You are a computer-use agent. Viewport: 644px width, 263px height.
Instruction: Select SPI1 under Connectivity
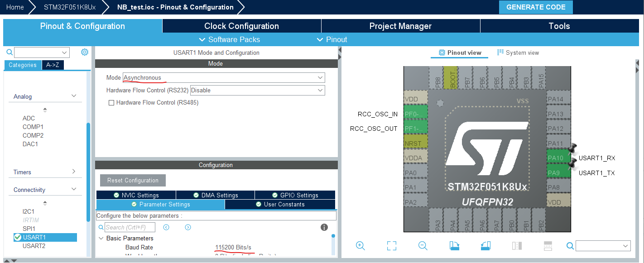coord(29,229)
